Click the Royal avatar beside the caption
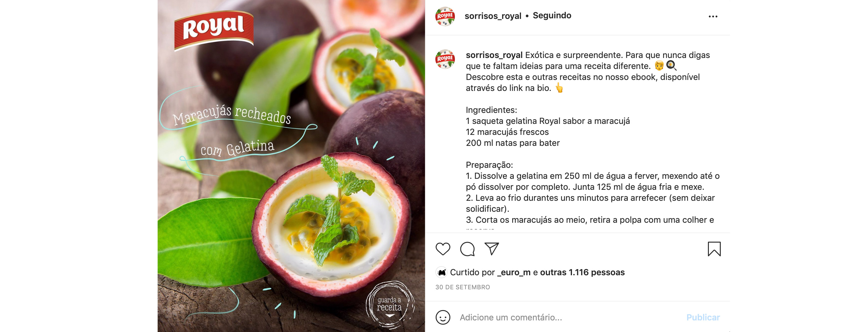Screen dimensions: 868x332 [x=445, y=60]
